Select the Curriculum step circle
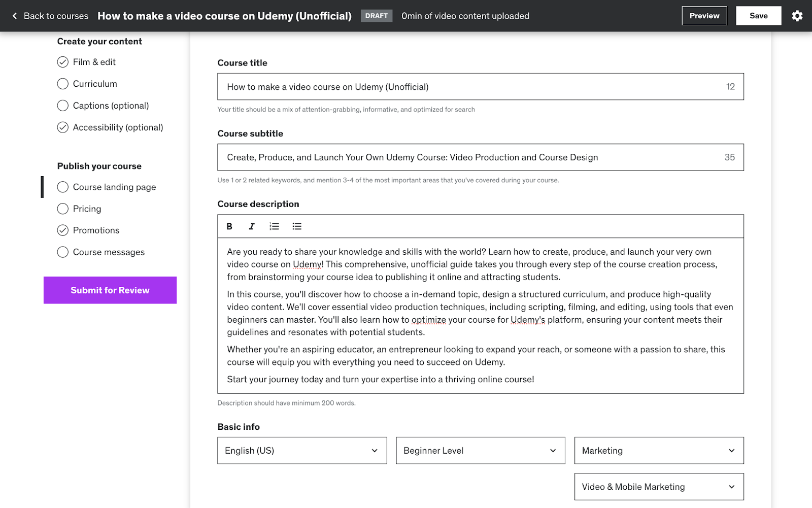812x508 pixels. click(x=62, y=84)
